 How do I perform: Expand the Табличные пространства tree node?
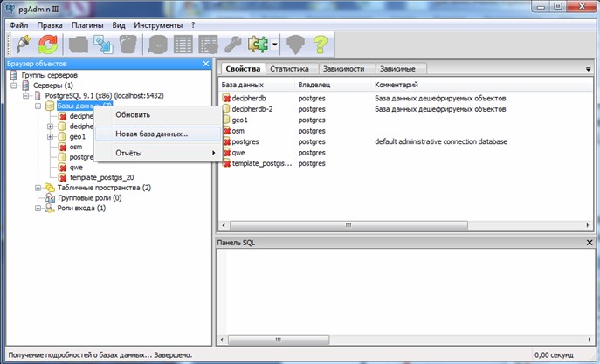tap(38, 188)
